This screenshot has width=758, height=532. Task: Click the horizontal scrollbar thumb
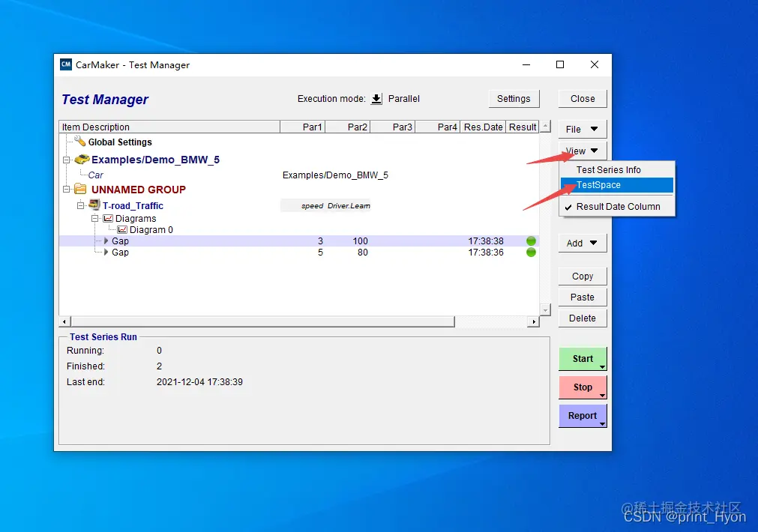262,321
